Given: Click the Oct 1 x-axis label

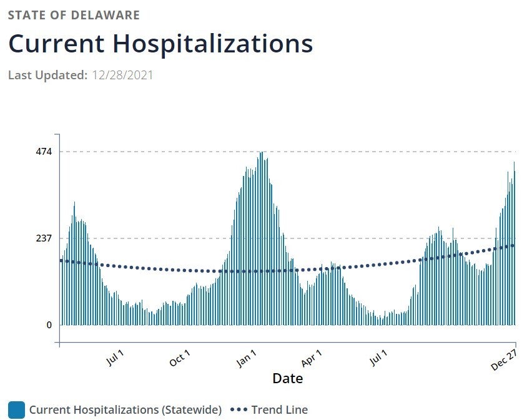Looking at the screenshot, I should [x=180, y=359].
